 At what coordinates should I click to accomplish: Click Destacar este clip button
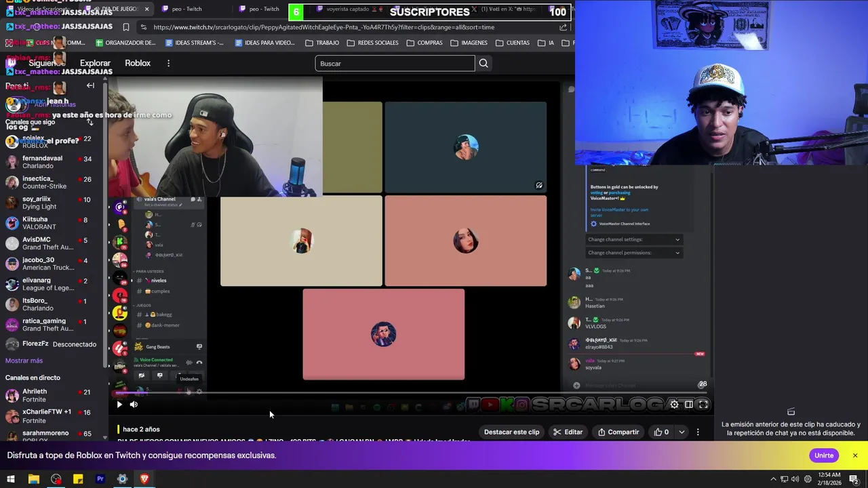pyautogui.click(x=511, y=432)
